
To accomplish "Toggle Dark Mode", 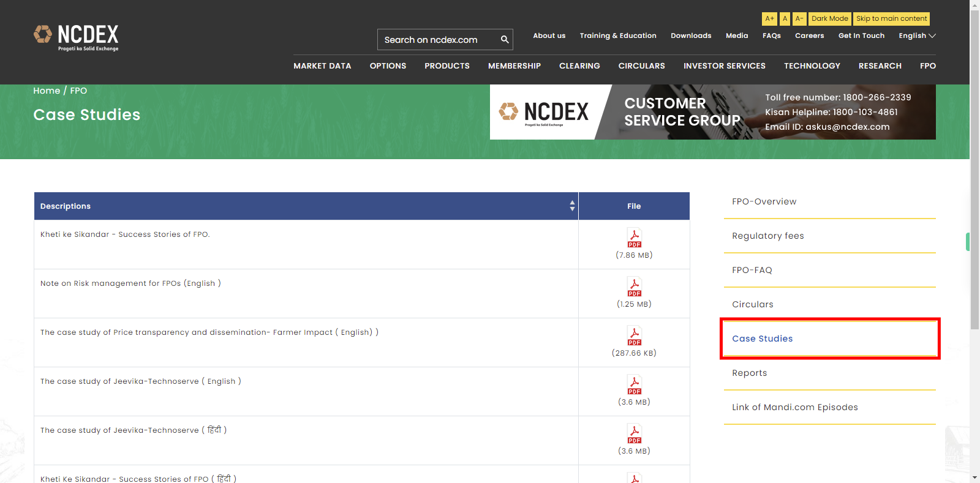I will point(830,19).
